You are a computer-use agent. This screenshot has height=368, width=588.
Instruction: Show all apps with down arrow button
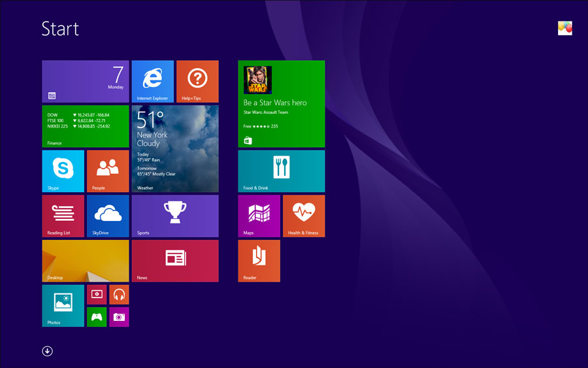[x=47, y=351]
